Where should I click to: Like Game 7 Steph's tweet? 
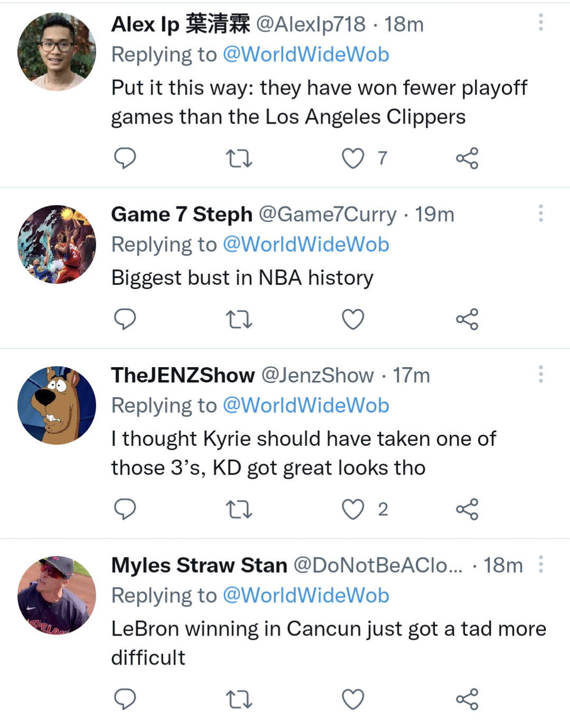click(353, 319)
